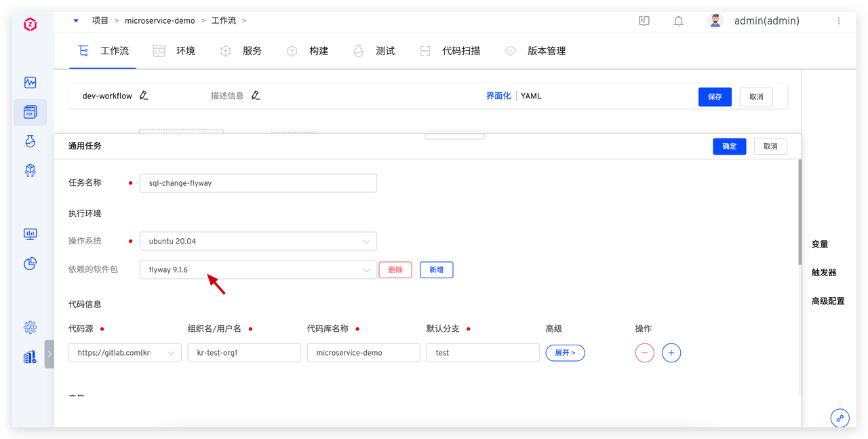
Task: Confirm task with 确定 button
Action: pos(730,147)
